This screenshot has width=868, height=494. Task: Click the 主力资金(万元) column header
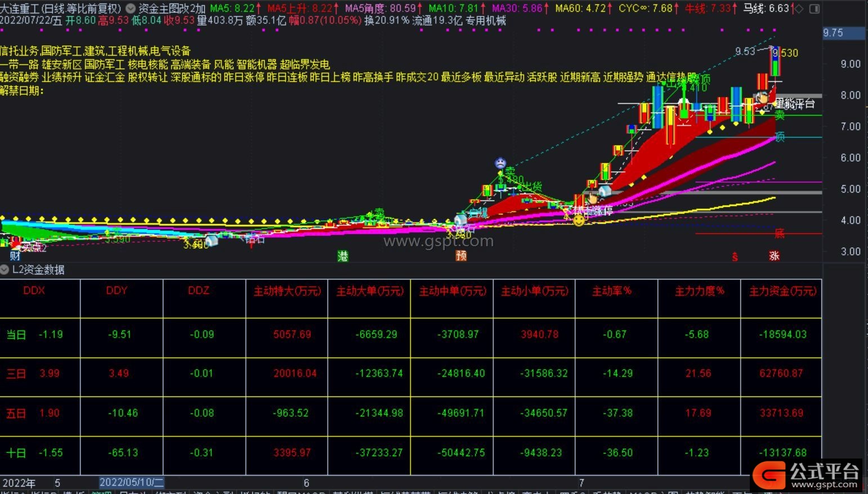(782, 291)
